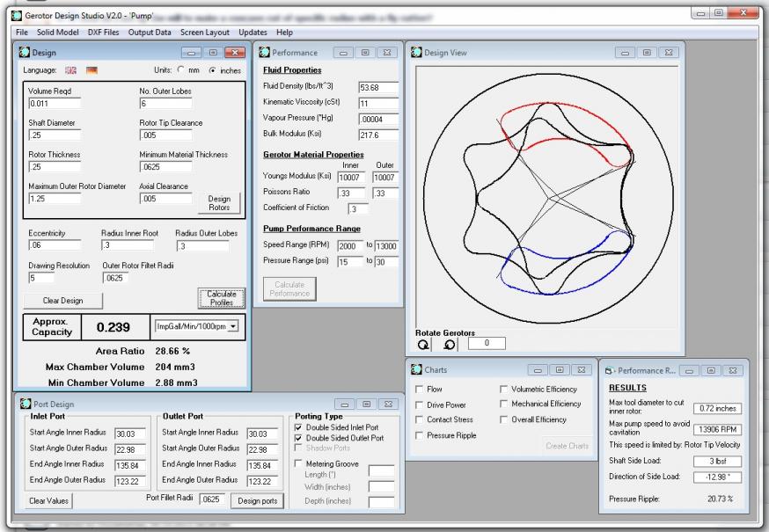Open the capacity units dropdown ImpGall/Min/1000rpm
Viewport: 769px width, 532px height.
pos(197,324)
